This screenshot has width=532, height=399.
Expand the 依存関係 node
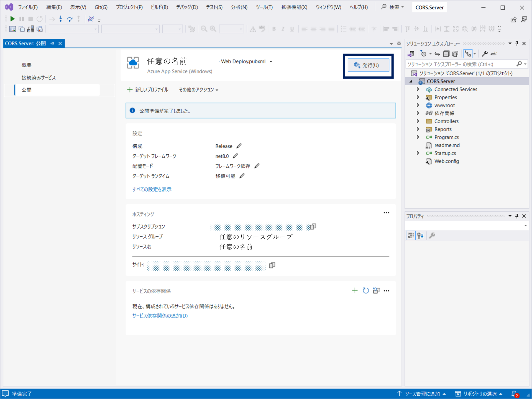[x=418, y=113]
